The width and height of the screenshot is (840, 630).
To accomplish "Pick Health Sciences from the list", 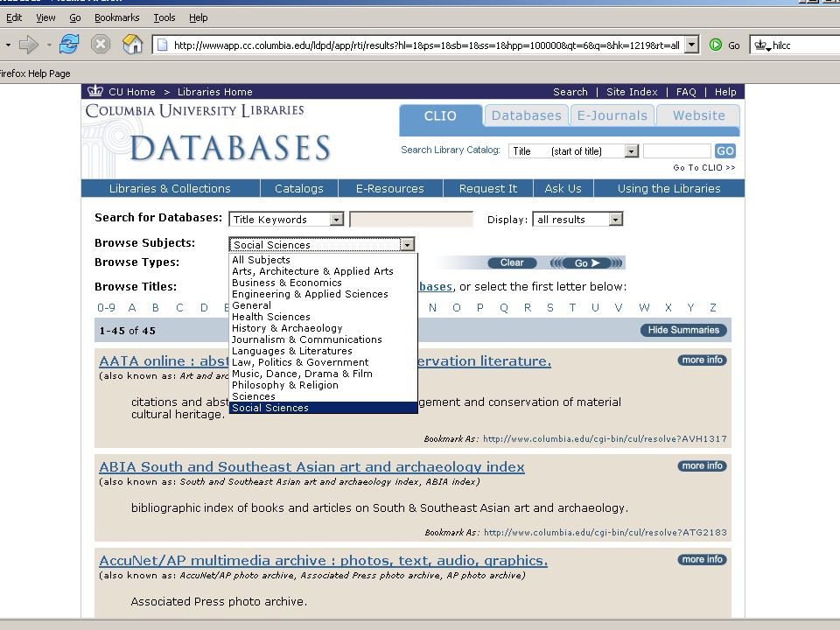I will tap(323, 317).
